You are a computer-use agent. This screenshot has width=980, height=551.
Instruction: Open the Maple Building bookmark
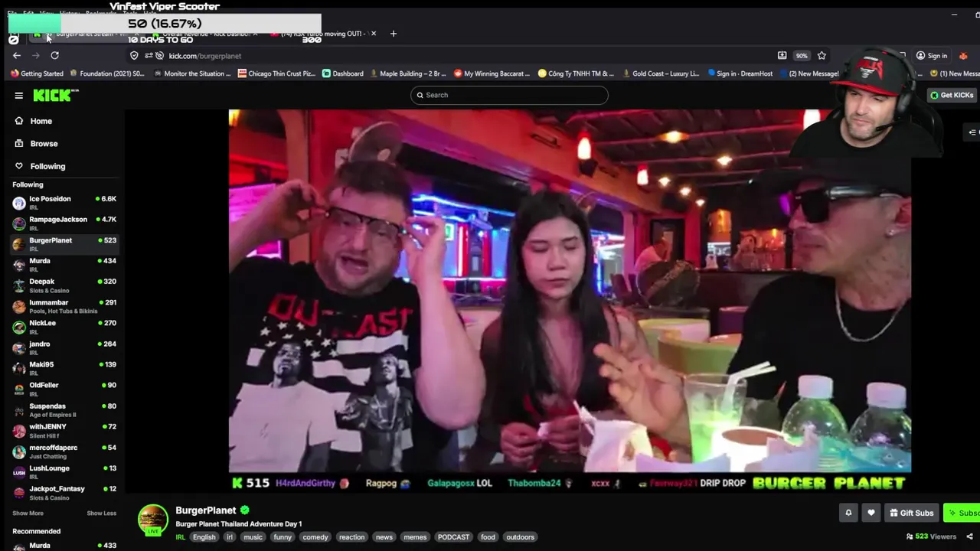(x=407, y=73)
